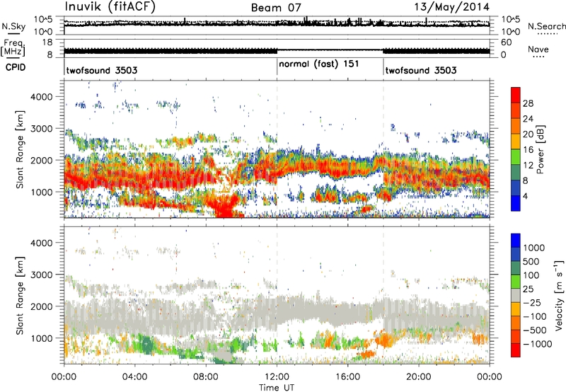Click the "Power [dB]" color bar title
The image size is (566, 392).
[x=540, y=149]
